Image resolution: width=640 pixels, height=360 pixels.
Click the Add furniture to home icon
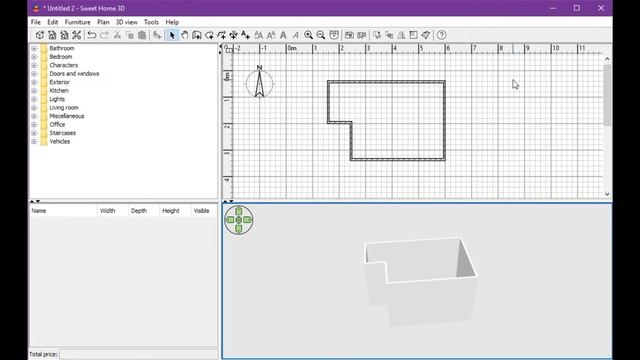click(x=157, y=35)
